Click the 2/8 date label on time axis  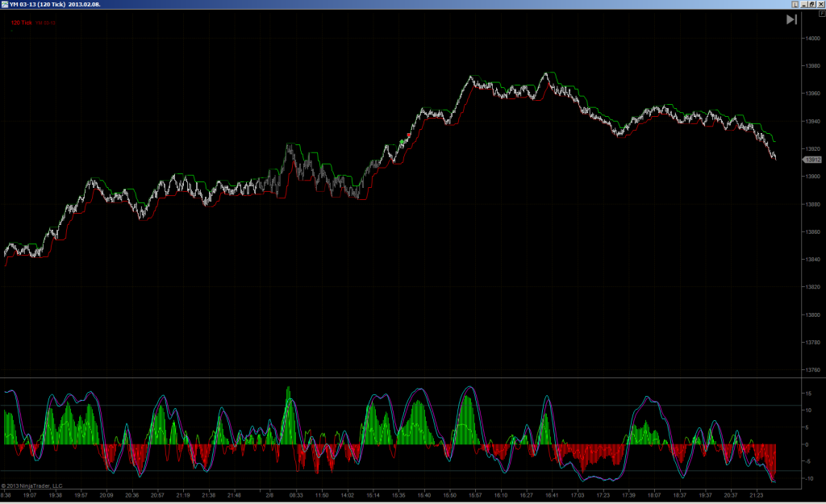coord(269,495)
